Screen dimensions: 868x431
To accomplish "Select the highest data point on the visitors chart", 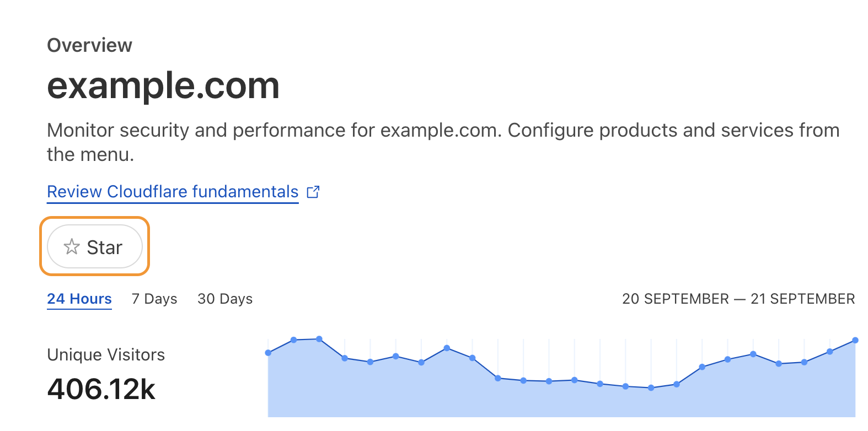I will (x=319, y=340).
